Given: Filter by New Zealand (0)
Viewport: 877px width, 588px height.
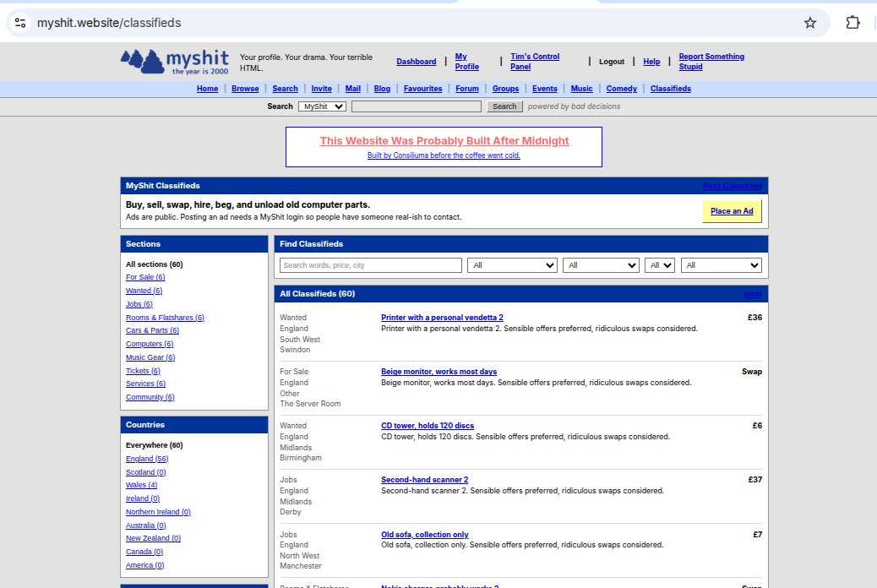Looking at the screenshot, I should click(x=153, y=538).
